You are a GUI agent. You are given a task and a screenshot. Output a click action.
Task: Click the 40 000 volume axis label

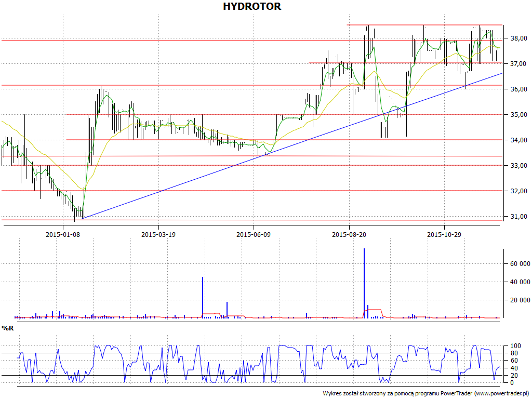tap(520, 282)
